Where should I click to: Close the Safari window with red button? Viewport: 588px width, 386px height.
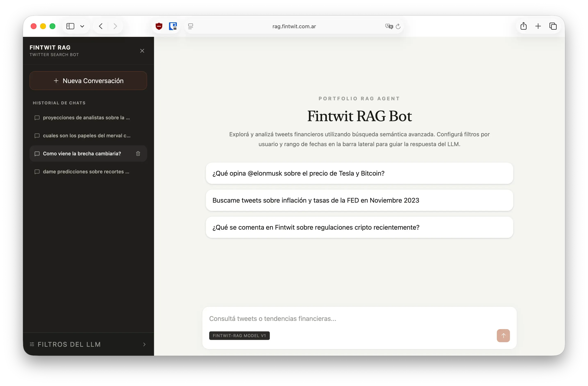pyautogui.click(x=34, y=26)
